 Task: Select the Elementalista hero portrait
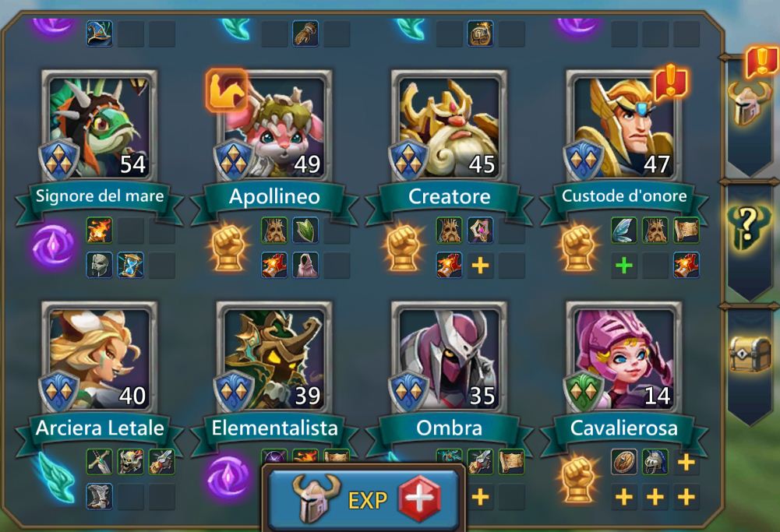(x=274, y=357)
